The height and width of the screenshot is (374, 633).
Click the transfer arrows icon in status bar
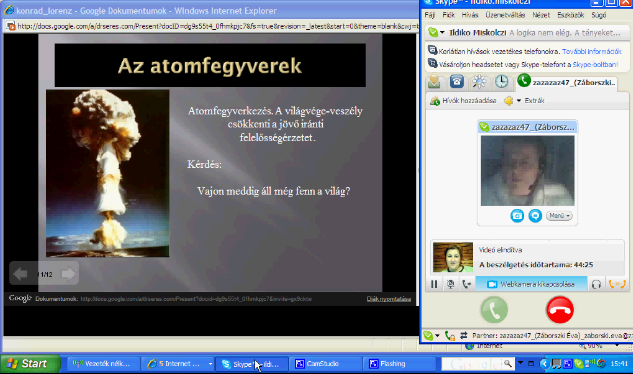[463, 335]
